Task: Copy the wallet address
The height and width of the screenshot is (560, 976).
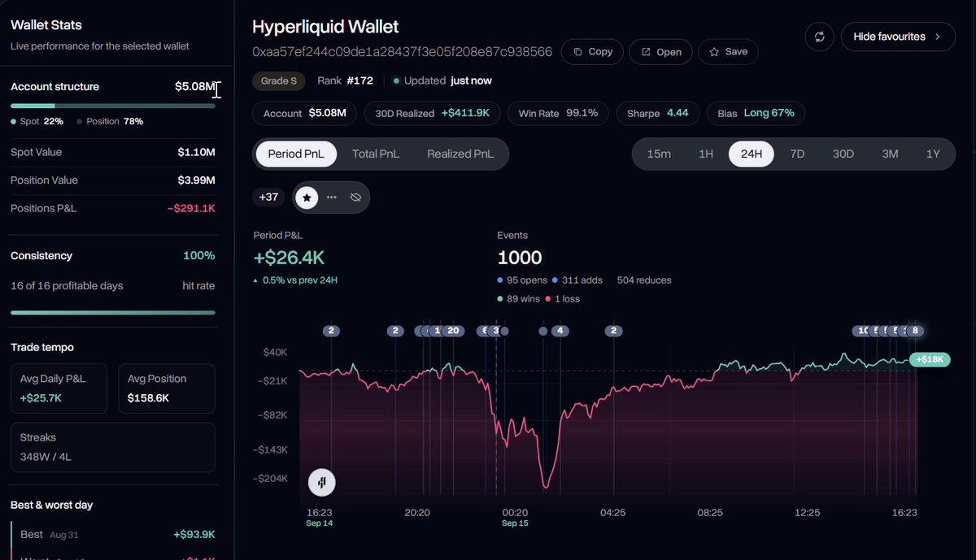Action: tap(593, 51)
